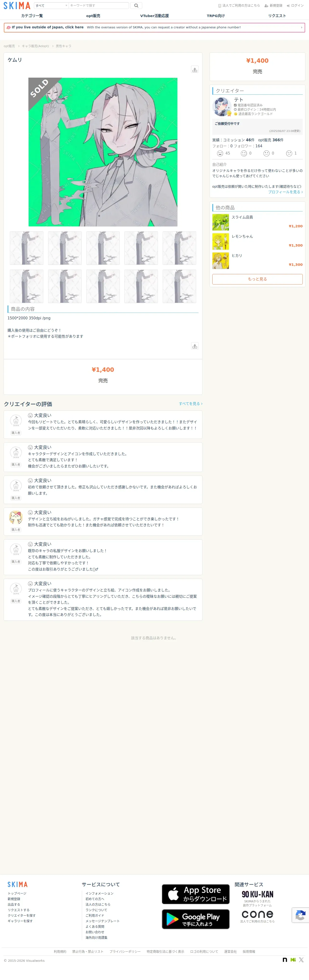Viewport: 309px width, 980px height.
Task: Open the footer クリエイターを探す link
Action: click(22, 916)
